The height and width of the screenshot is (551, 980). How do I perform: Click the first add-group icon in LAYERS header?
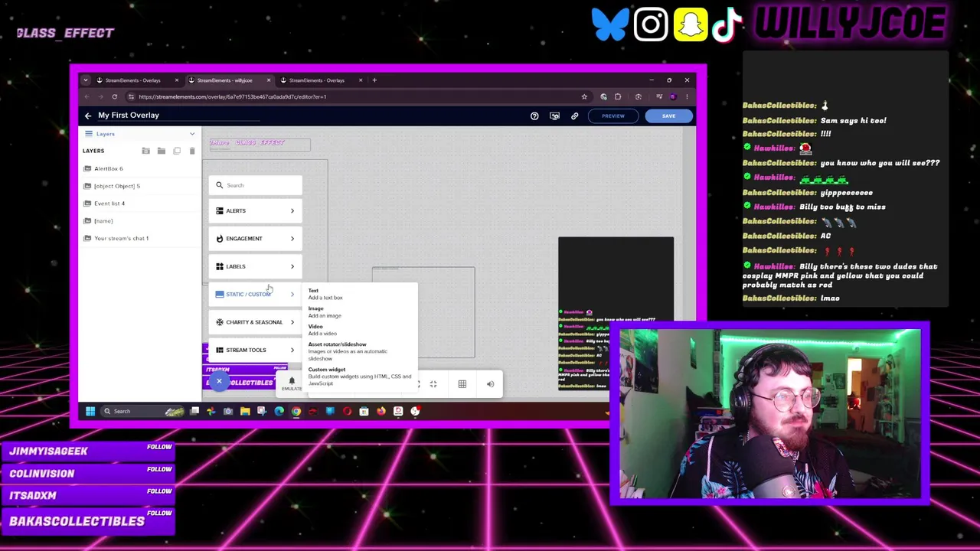point(145,151)
